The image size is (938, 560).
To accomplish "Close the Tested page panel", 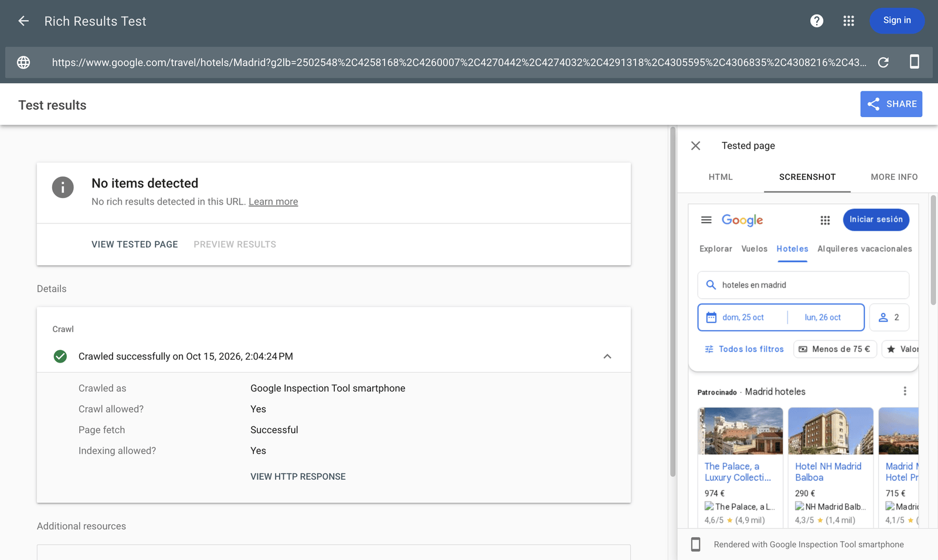I will click(x=695, y=146).
